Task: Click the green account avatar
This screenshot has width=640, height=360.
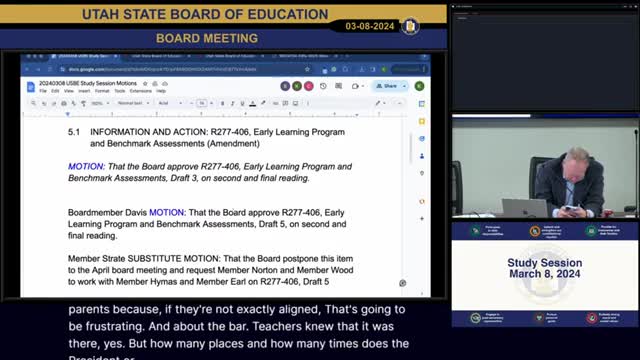Action: pyautogui.click(x=419, y=86)
